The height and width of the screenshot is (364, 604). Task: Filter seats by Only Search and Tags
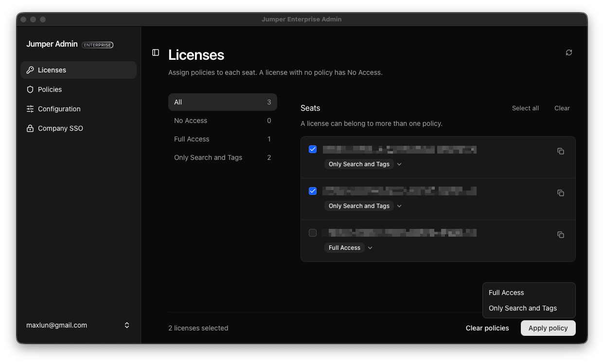click(x=223, y=157)
